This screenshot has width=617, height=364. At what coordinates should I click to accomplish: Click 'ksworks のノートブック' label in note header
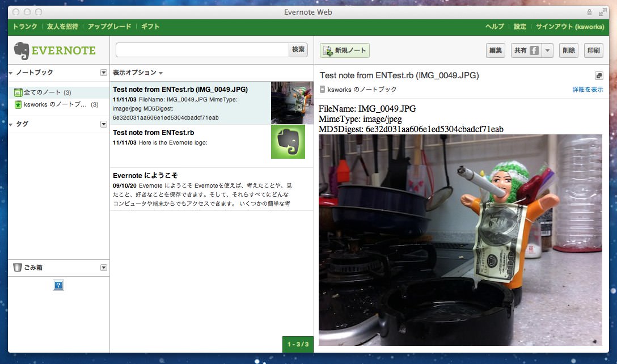362,90
